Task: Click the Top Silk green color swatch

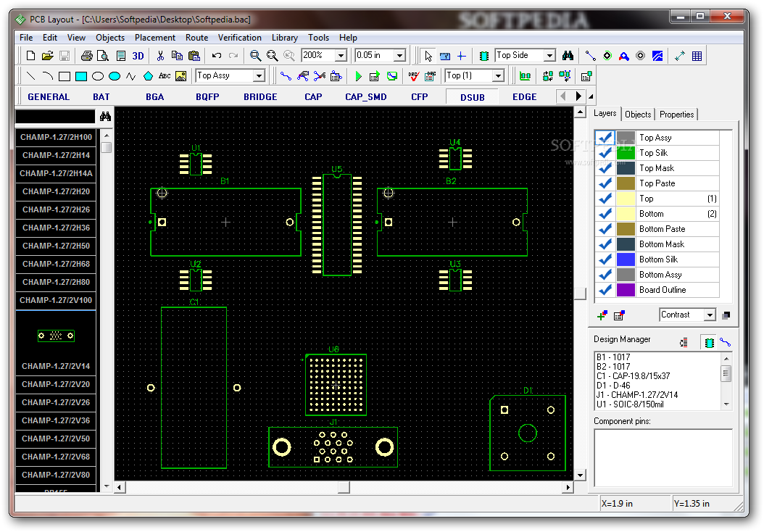Action: pos(626,152)
